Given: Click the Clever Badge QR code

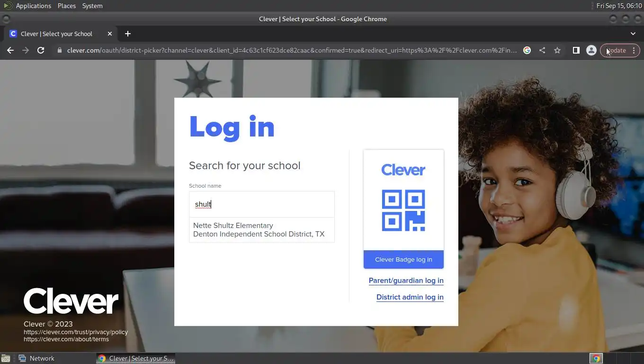Looking at the screenshot, I should (x=403, y=210).
